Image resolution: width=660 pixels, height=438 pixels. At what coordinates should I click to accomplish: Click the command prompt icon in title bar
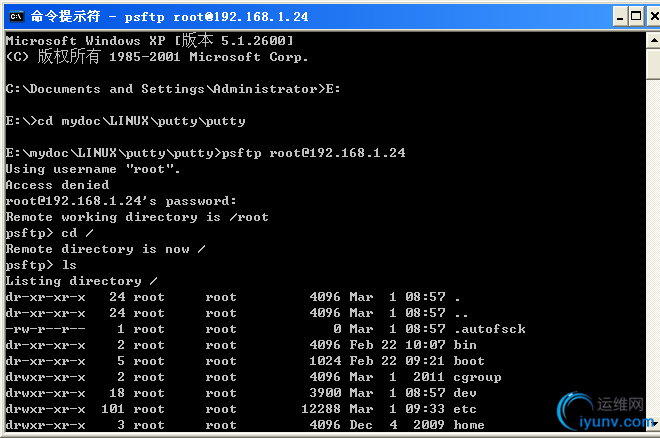tap(15, 16)
